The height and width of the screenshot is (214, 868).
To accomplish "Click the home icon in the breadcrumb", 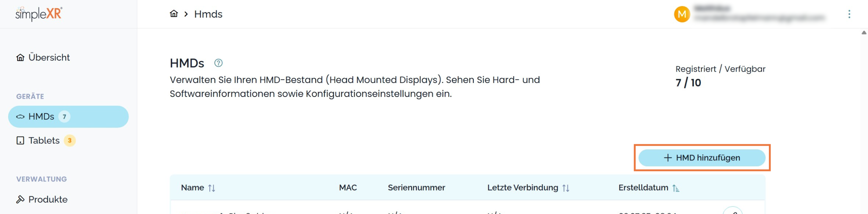I will (x=174, y=14).
